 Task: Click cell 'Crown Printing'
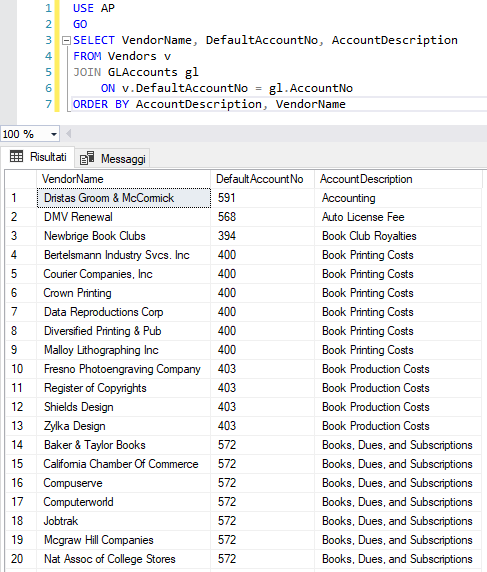pyautogui.click(x=124, y=293)
